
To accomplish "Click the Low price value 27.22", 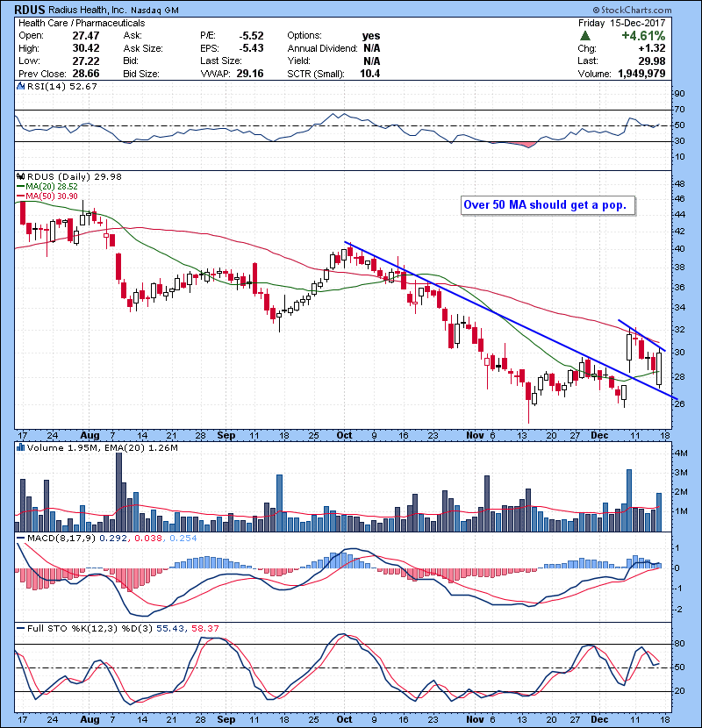I will click(86, 61).
